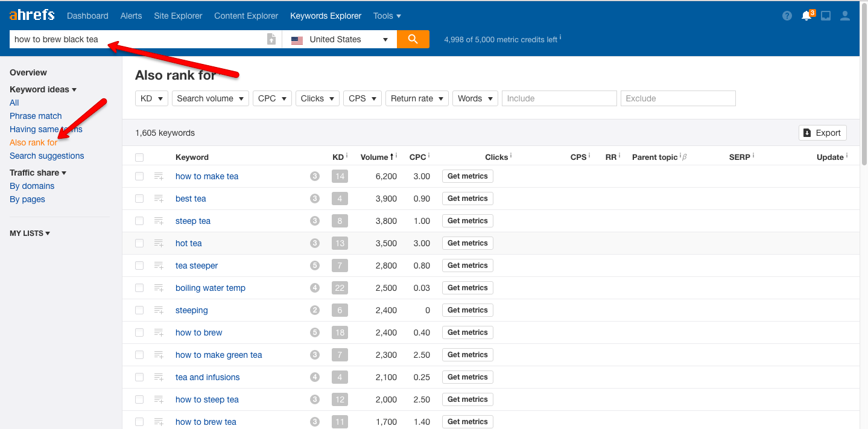Select Keywords Explorer in top nav
This screenshot has height=429, width=868.
(x=326, y=16)
